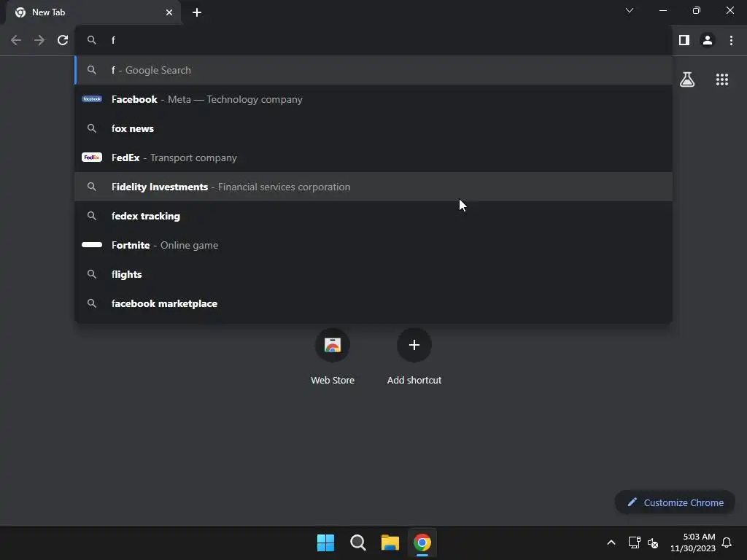This screenshot has width=747, height=560.
Task: Click search icon beside 'flights'
Action: pos(91,274)
